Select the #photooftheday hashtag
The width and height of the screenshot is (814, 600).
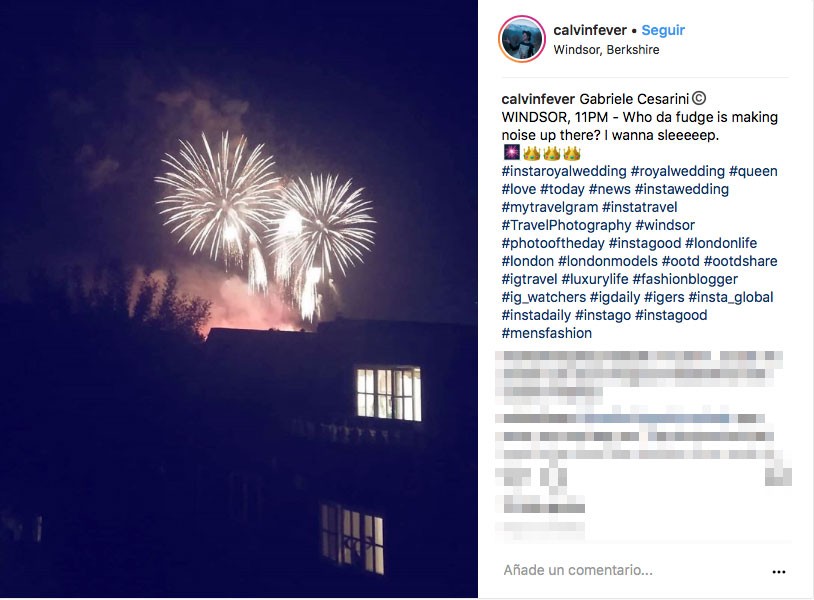[553, 243]
